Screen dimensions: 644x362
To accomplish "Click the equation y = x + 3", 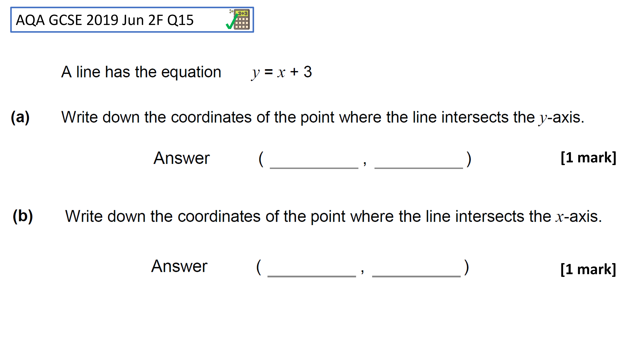I will [282, 73].
